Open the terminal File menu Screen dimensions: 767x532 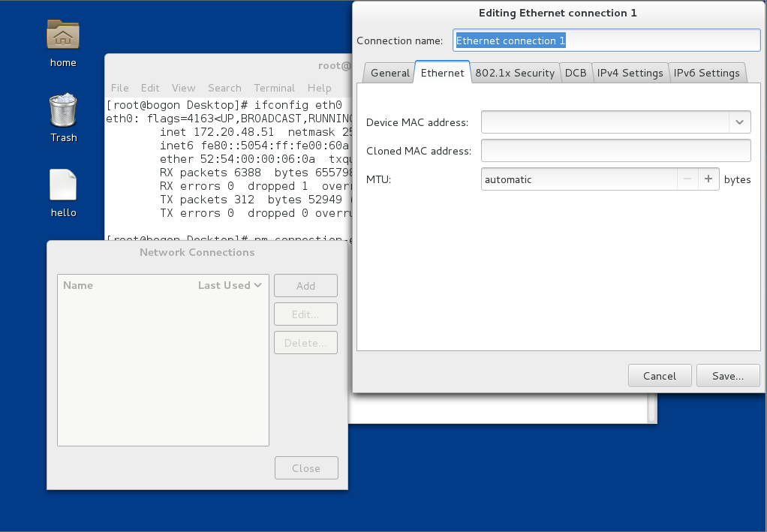point(120,88)
